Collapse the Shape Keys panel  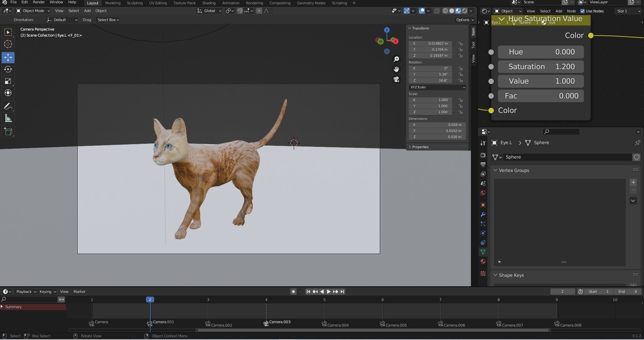click(x=495, y=275)
